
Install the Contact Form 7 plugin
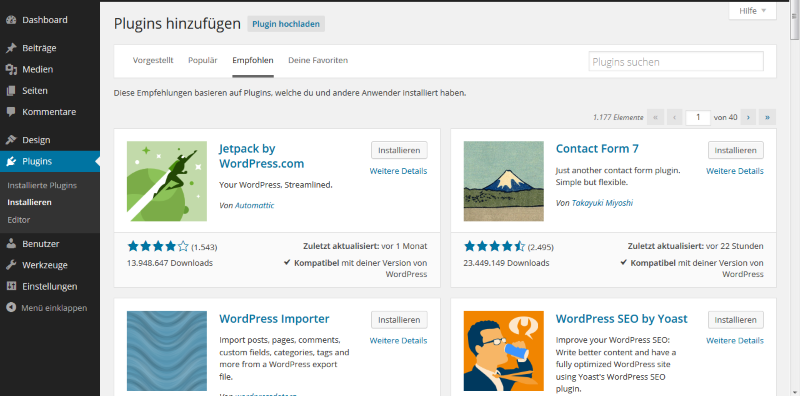pyautogui.click(x=736, y=150)
